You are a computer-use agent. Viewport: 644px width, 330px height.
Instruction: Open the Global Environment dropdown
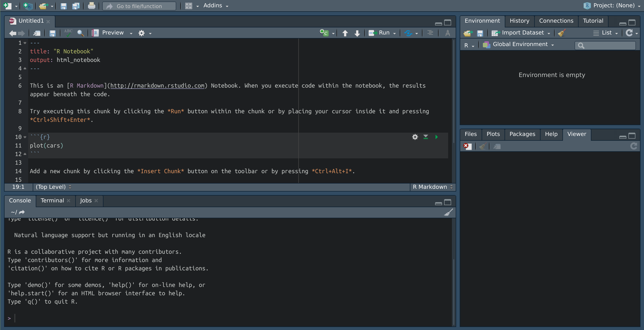pos(520,45)
